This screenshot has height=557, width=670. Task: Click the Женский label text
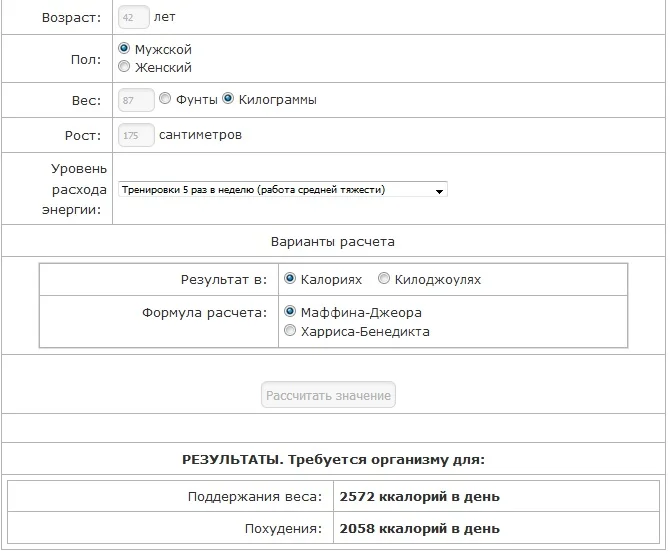163,68
